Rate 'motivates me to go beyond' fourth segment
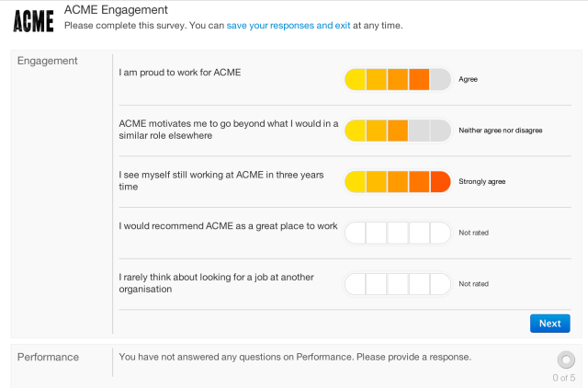Screen dimensions: 588x388 [x=419, y=131]
